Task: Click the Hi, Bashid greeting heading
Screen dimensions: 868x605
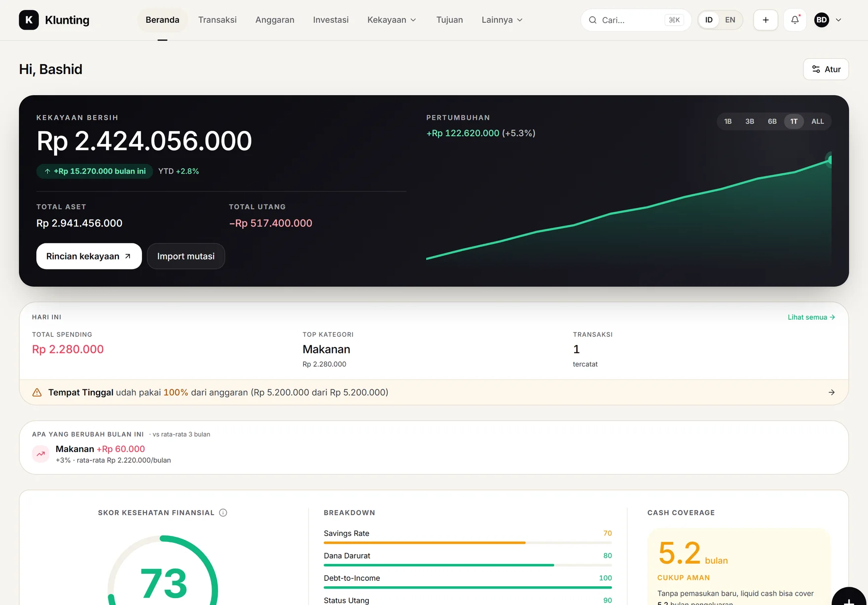Action: click(x=51, y=69)
